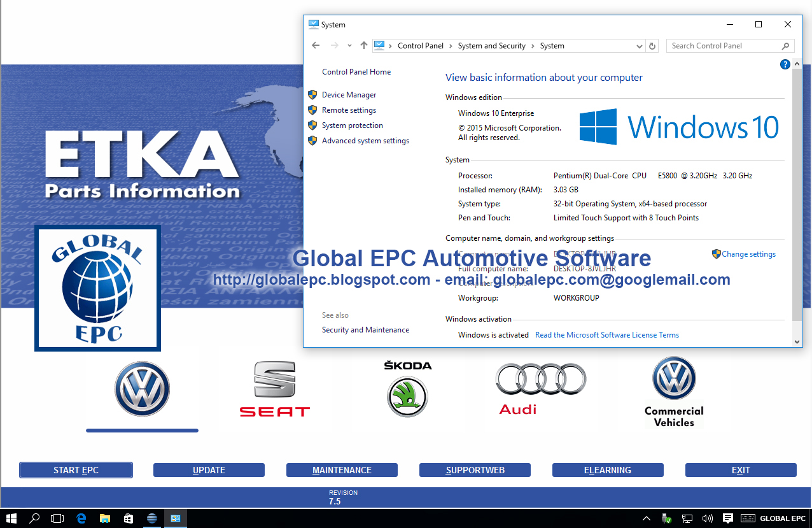
Task: Open System protection link
Action: (353, 125)
